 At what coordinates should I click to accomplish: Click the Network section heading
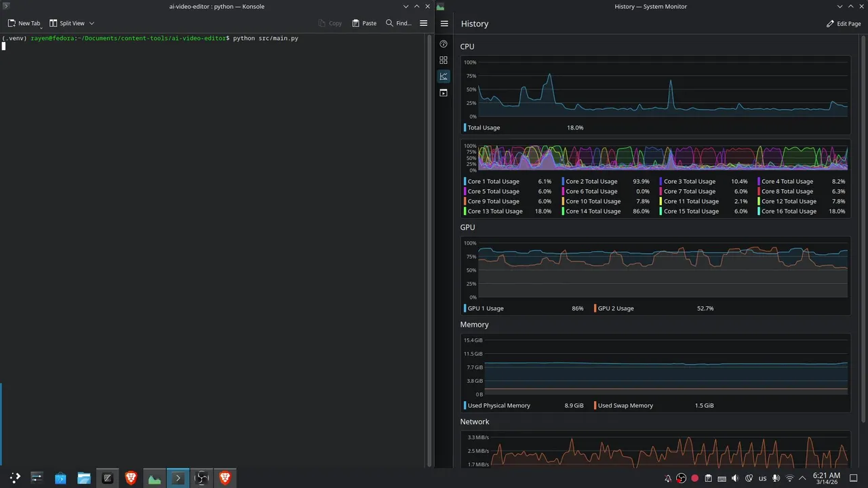[x=474, y=422]
